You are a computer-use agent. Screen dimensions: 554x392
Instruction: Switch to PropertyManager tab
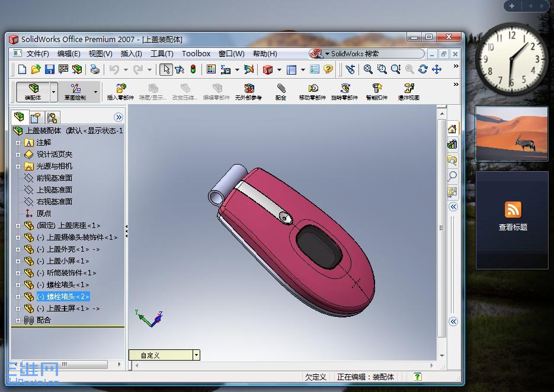click(x=36, y=117)
